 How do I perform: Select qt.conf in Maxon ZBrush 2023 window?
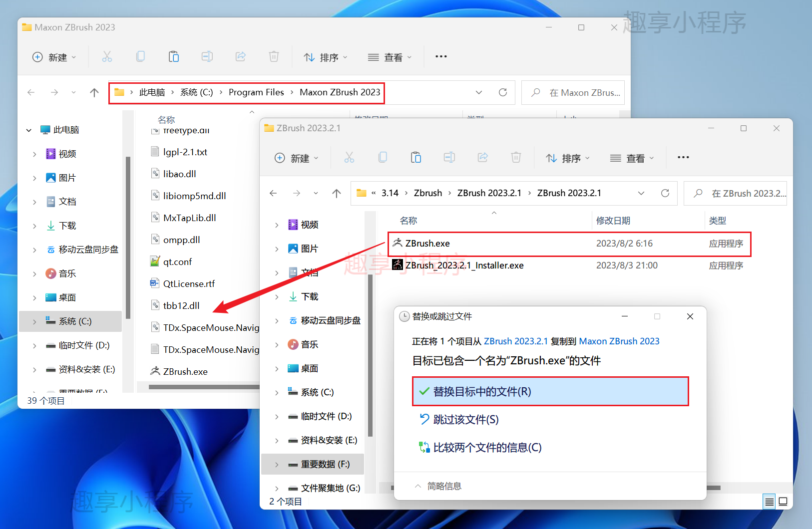(x=177, y=262)
